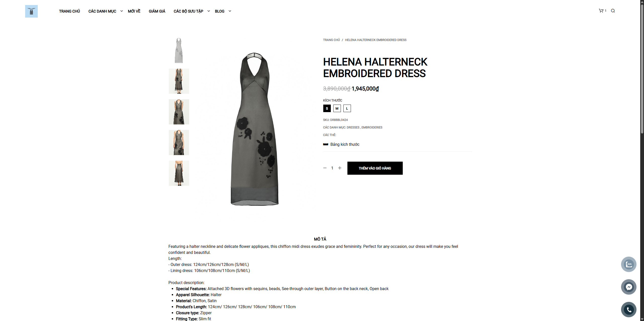The width and height of the screenshot is (644, 321).
Task: Open the EMBROIDERIES category link
Action: pyautogui.click(x=372, y=127)
